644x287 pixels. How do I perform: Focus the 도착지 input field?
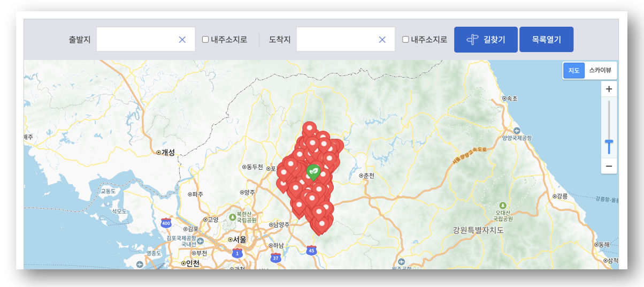click(346, 40)
